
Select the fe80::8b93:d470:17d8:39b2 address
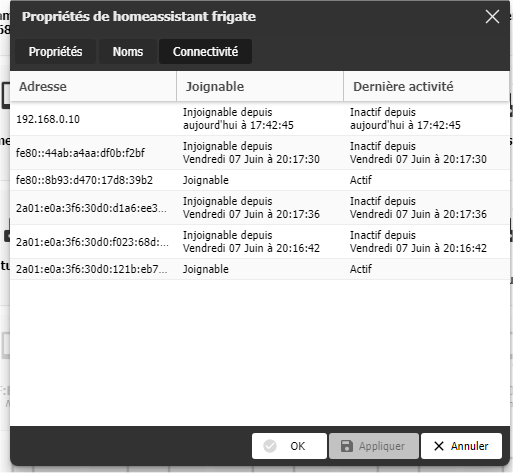pos(84,180)
